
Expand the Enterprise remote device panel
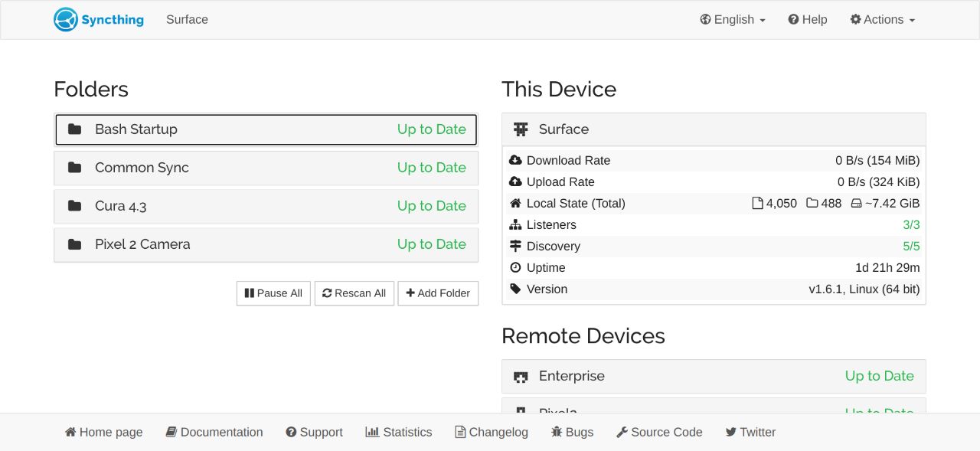[713, 376]
